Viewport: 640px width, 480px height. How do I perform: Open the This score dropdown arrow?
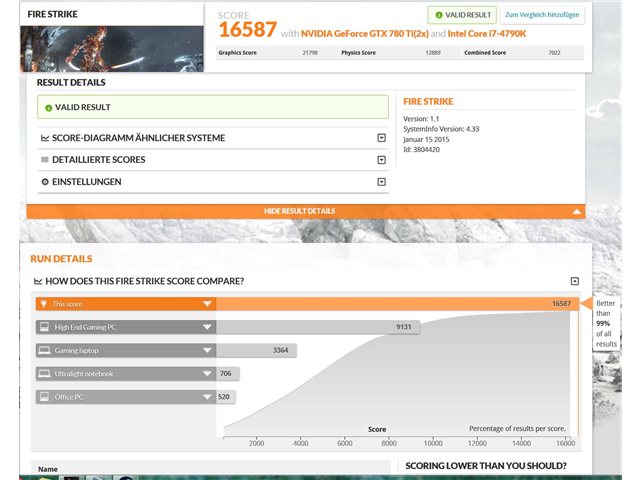pyautogui.click(x=207, y=304)
